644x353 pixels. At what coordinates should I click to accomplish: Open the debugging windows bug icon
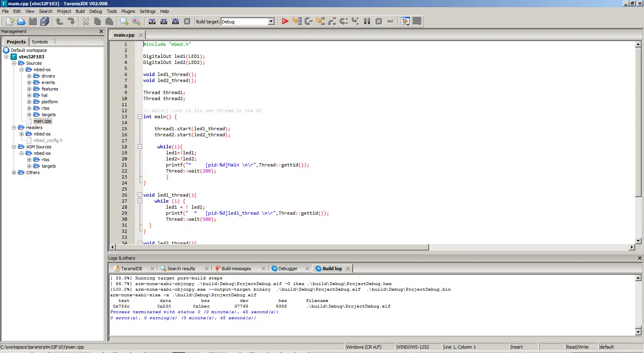pos(405,21)
